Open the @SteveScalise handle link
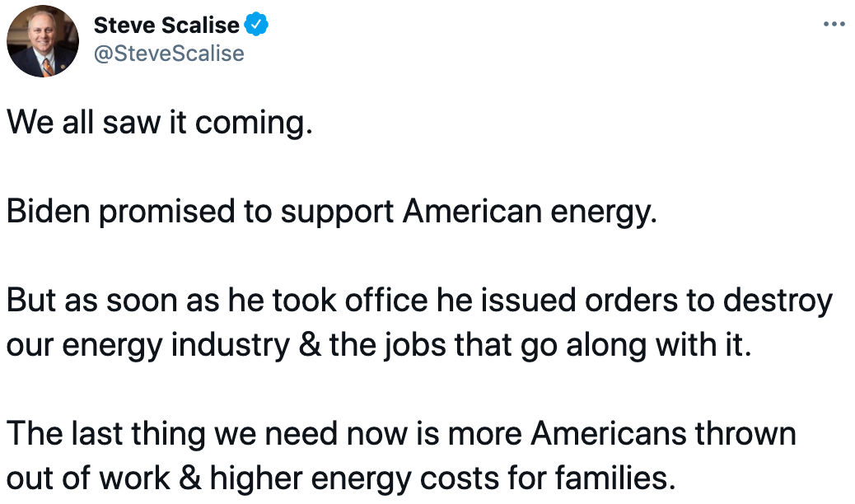Viewport: 855px width, 504px height. (169, 54)
